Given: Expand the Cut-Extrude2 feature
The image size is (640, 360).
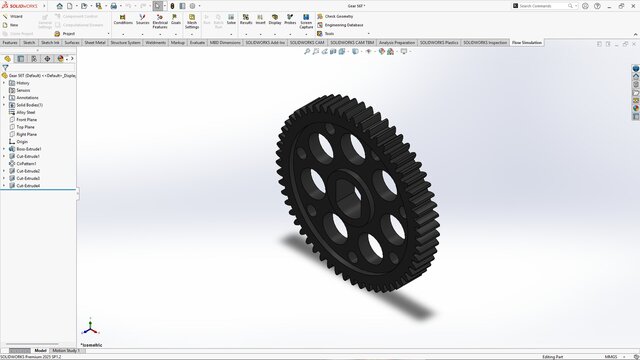Looking at the screenshot, I should click(x=4, y=171).
